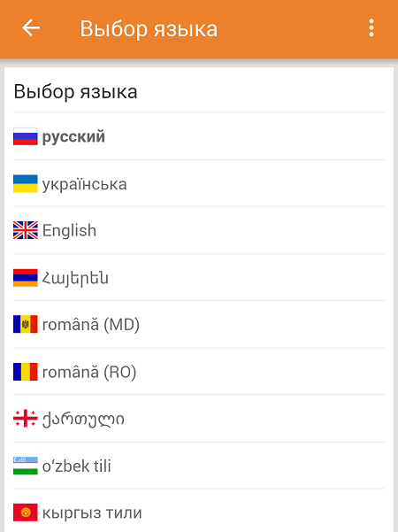Viewport: 398px width, 532px height.
Task: Open the three-dot overflow menu
Action: (x=371, y=27)
